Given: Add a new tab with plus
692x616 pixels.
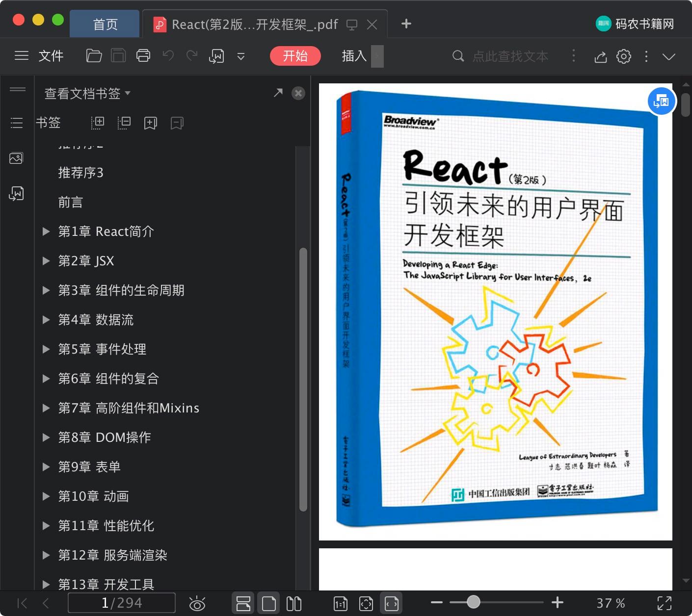Looking at the screenshot, I should point(406,24).
